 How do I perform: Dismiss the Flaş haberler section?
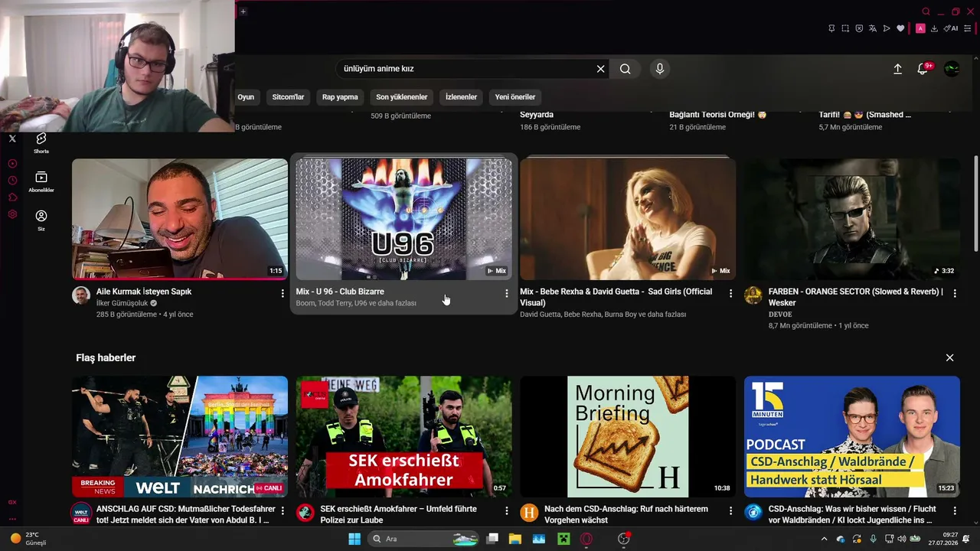click(949, 357)
